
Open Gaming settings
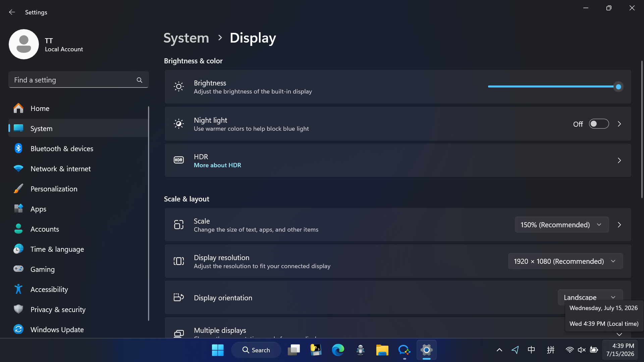[78, 269]
